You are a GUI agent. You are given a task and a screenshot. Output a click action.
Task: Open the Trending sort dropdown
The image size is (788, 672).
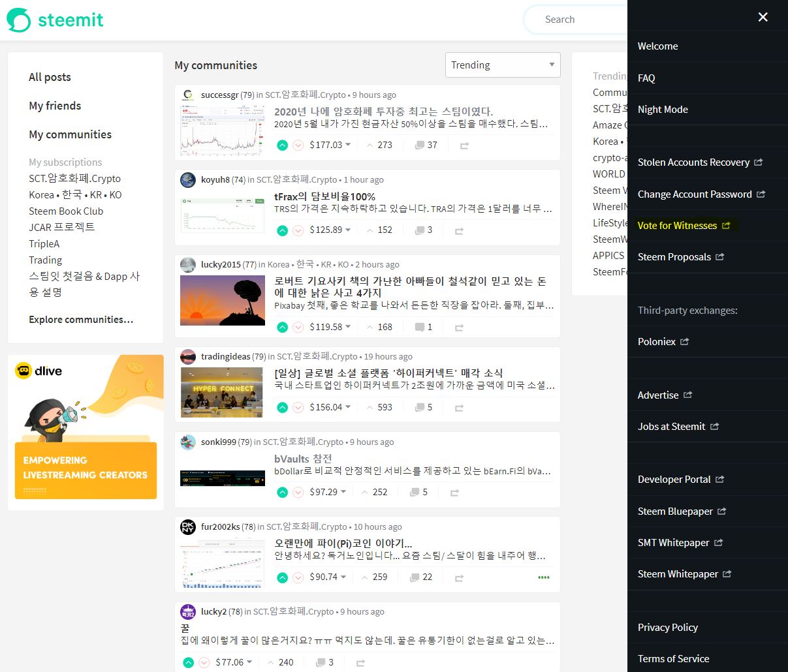point(503,65)
